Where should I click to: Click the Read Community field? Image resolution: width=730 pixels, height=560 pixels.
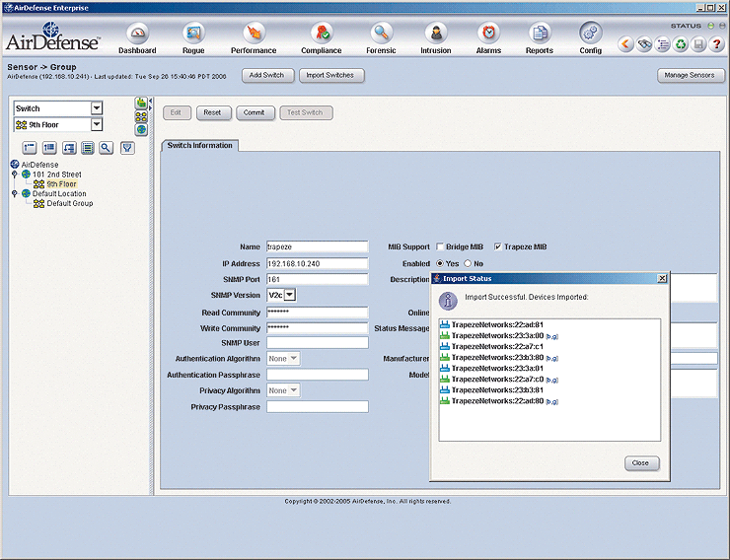[318, 313]
